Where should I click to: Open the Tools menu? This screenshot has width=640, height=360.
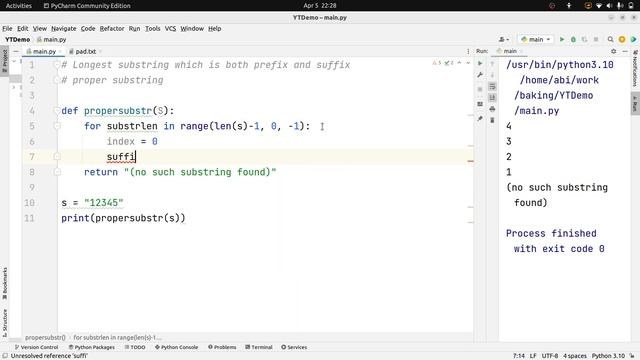click(153, 29)
